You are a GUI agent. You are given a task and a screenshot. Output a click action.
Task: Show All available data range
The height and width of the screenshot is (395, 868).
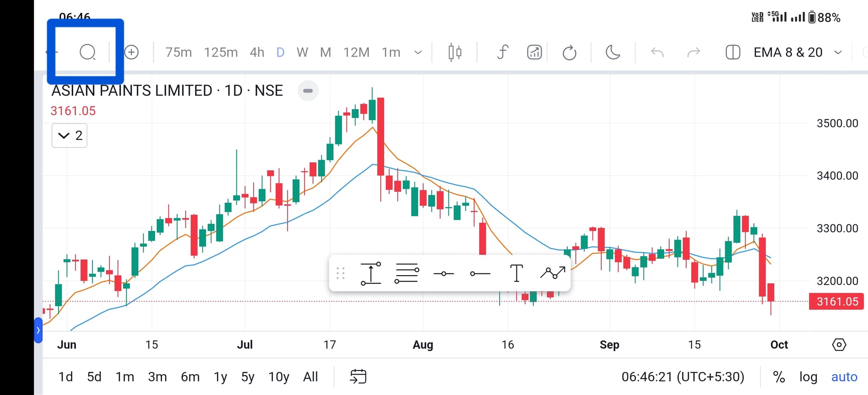[x=311, y=377]
